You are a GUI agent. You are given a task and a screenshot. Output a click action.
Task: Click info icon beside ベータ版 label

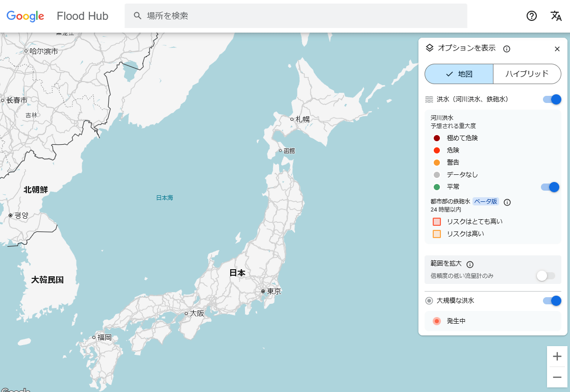coord(507,202)
